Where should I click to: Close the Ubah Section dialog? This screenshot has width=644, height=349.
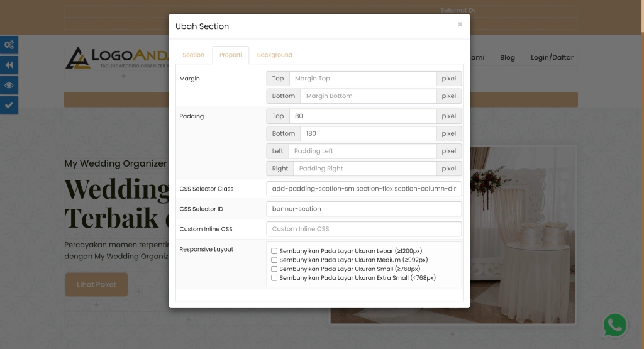click(x=460, y=25)
